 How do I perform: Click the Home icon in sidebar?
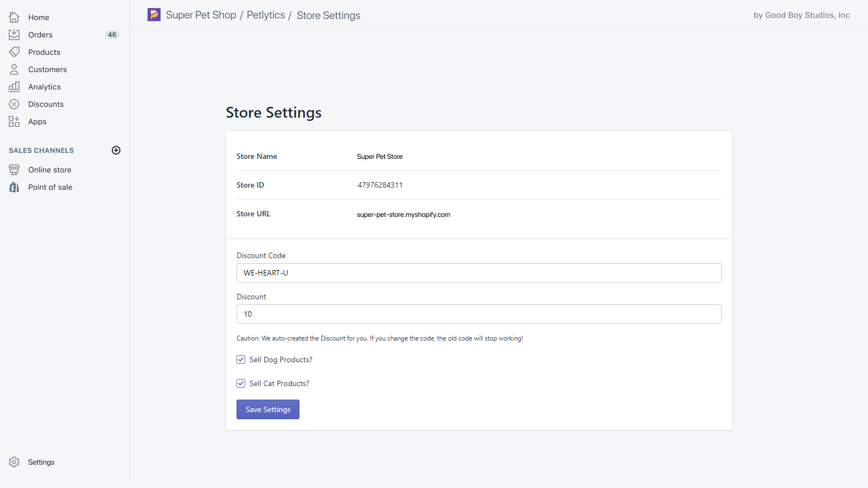[x=14, y=17]
